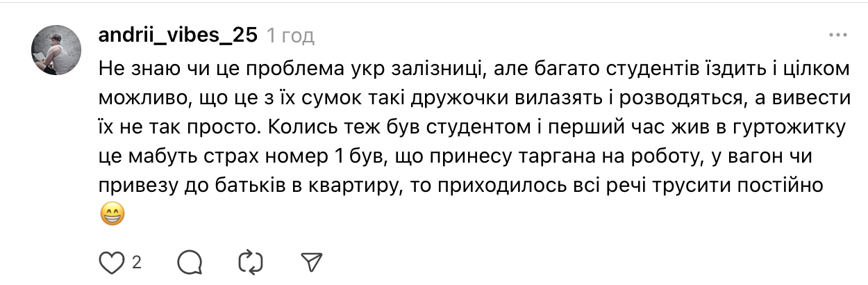Like the comment with the heart icon
This screenshot has height=285, width=868.
(x=111, y=261)
